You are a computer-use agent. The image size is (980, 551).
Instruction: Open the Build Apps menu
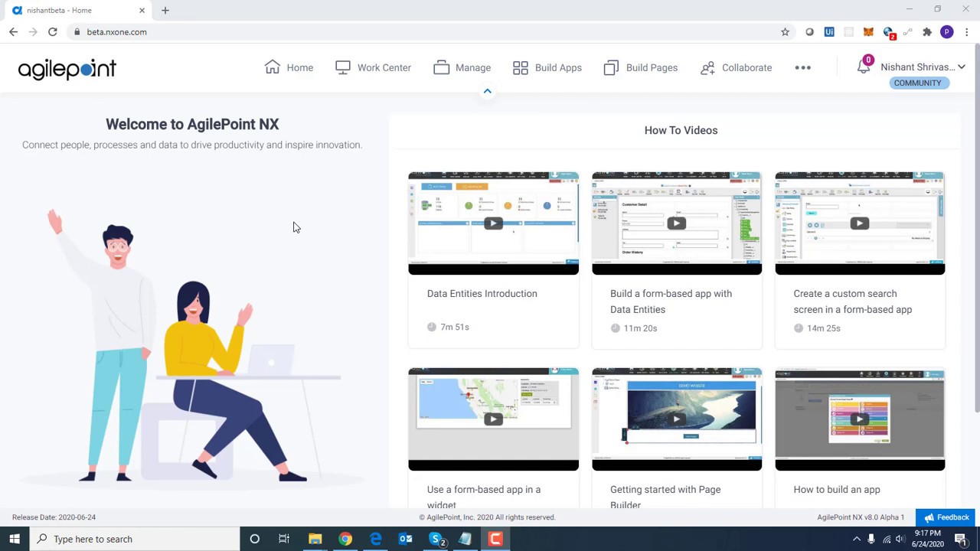[547, 67]
